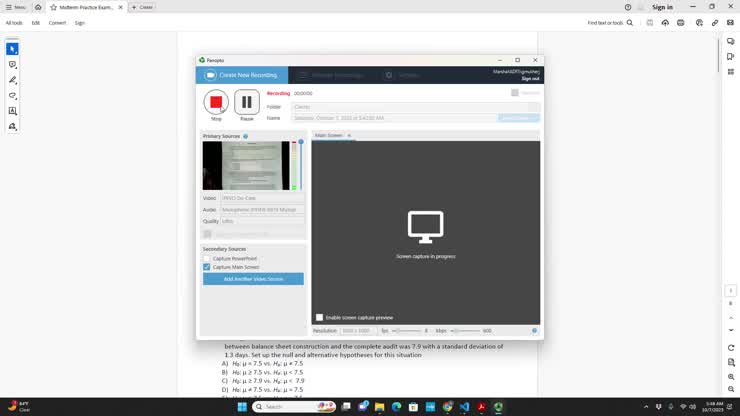Pause the Panopto recording

tap(247, 102)
